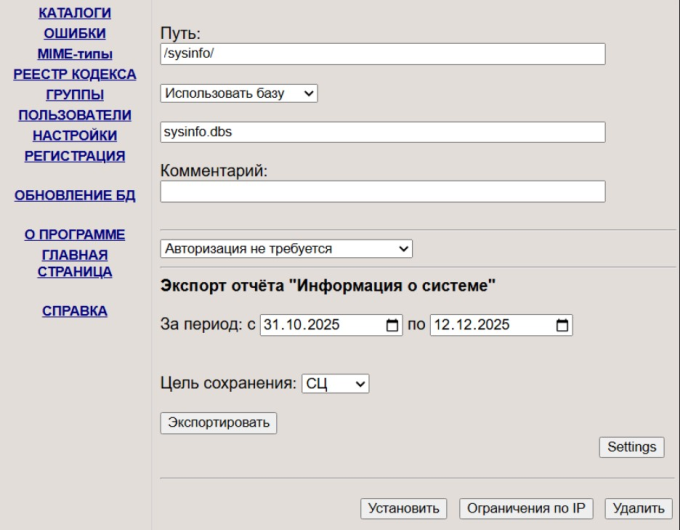Screen dimensions: 680x530
Task: Open the 'ПОЛЬЗОВАТЕЛИ' link
Action: 75,115
